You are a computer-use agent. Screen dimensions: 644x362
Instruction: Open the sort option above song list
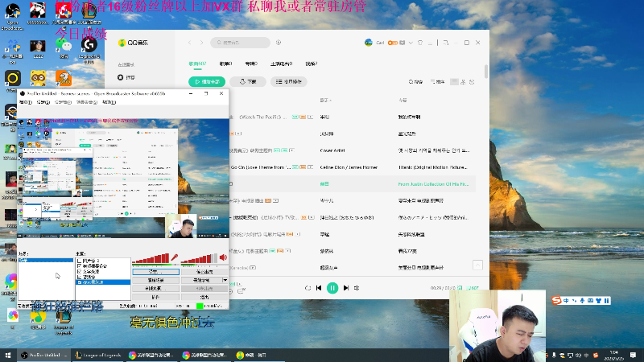(437, 82)
